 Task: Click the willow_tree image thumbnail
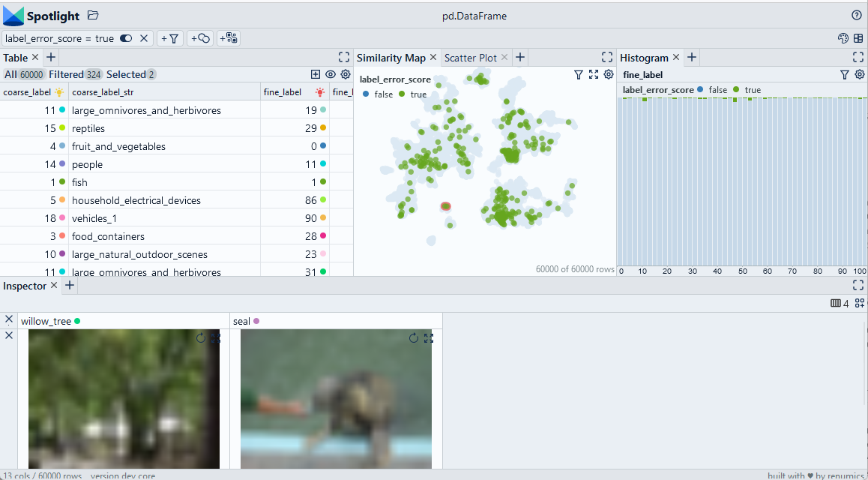click(124, 398)
